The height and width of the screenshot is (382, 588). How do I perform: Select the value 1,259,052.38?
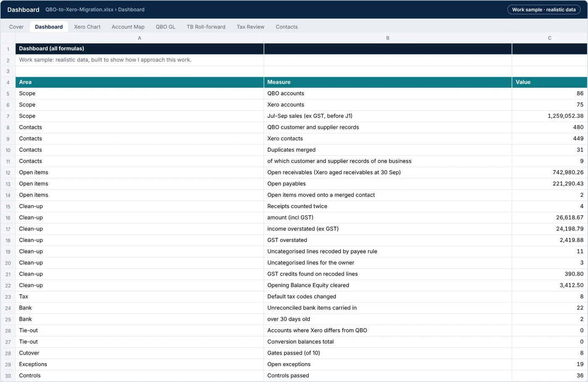point(549,116)
